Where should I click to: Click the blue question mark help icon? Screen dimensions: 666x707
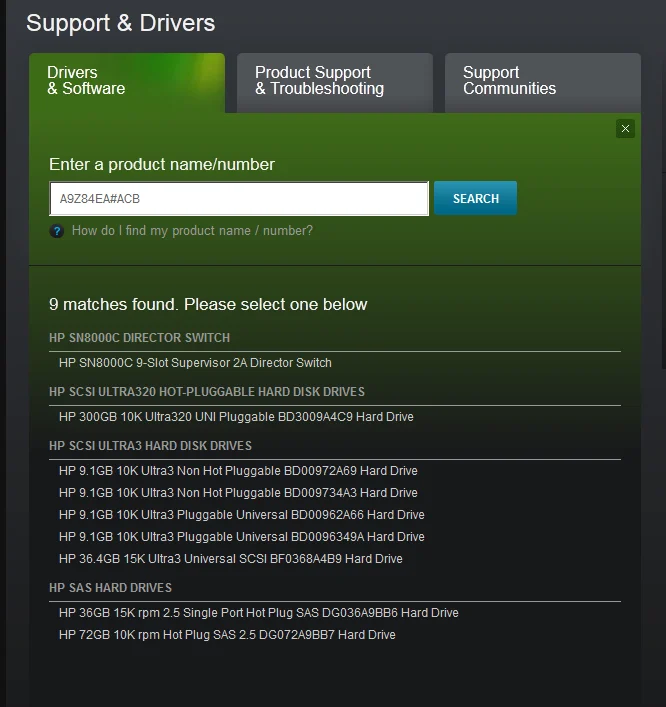[57, 231]
